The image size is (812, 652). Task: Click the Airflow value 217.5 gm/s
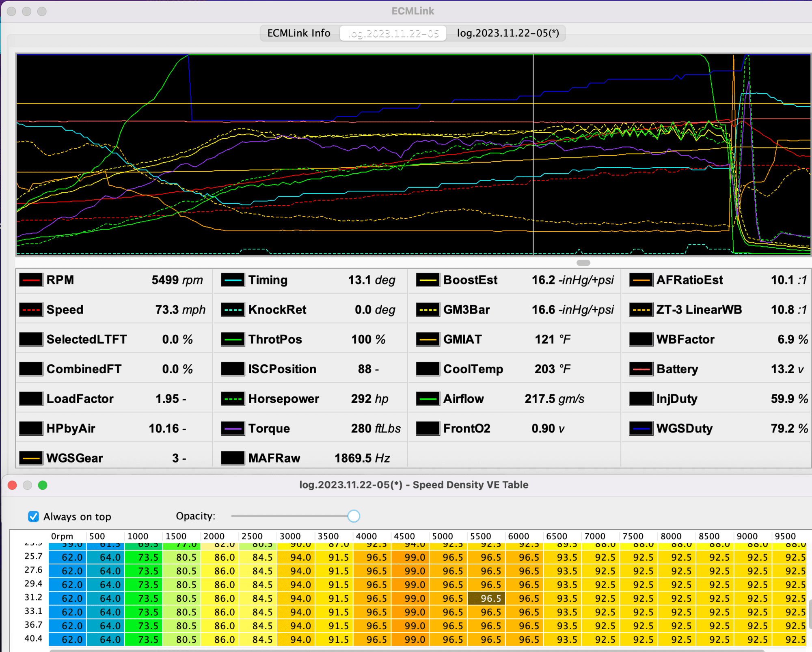pyautogui.click(x=554, y=399)
